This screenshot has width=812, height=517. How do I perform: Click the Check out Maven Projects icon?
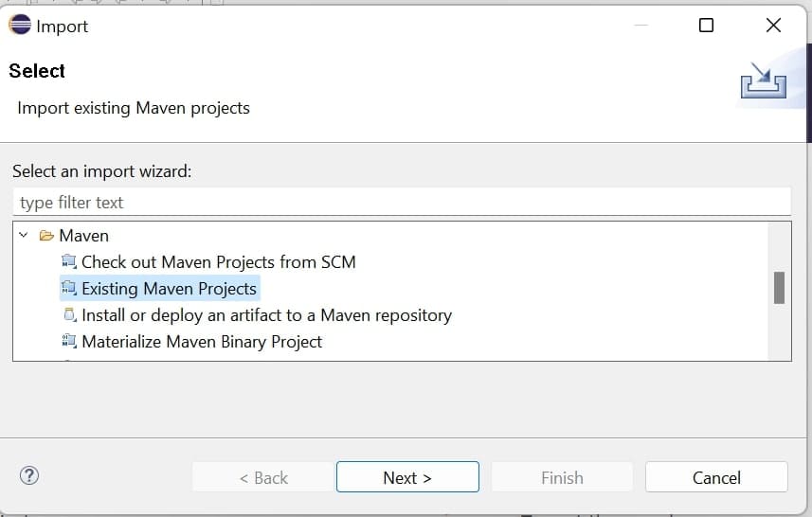click(x=68, y=262)
